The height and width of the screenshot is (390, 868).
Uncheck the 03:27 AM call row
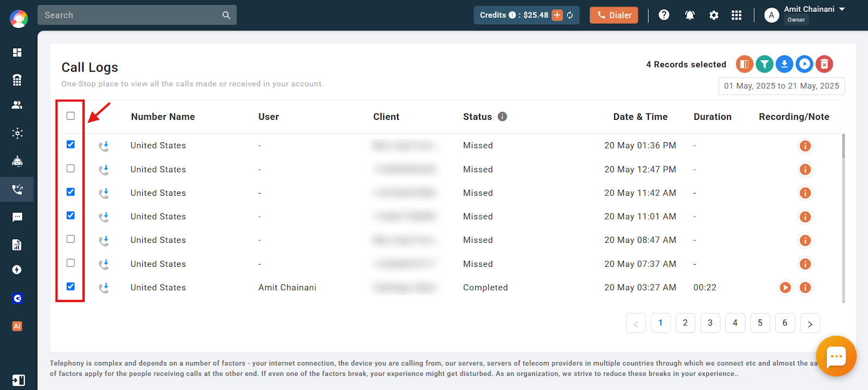click(71, 286)
